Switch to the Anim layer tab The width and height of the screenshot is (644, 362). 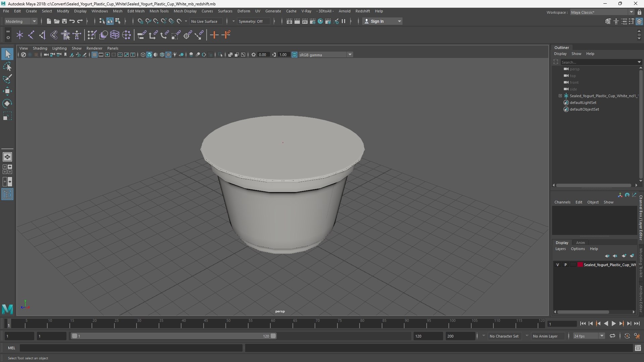click(580, 243)
